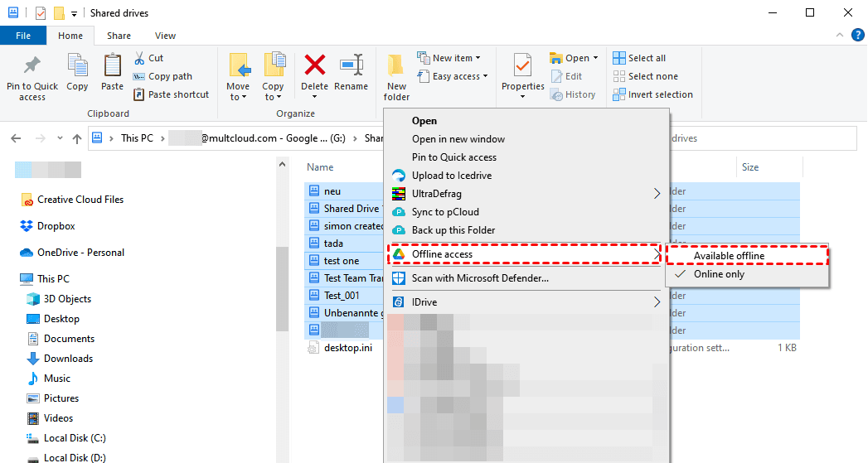Click Copy path in the ribbon
Image resolution: width=868 pixels, height=463 pixels.
(162, 76)
